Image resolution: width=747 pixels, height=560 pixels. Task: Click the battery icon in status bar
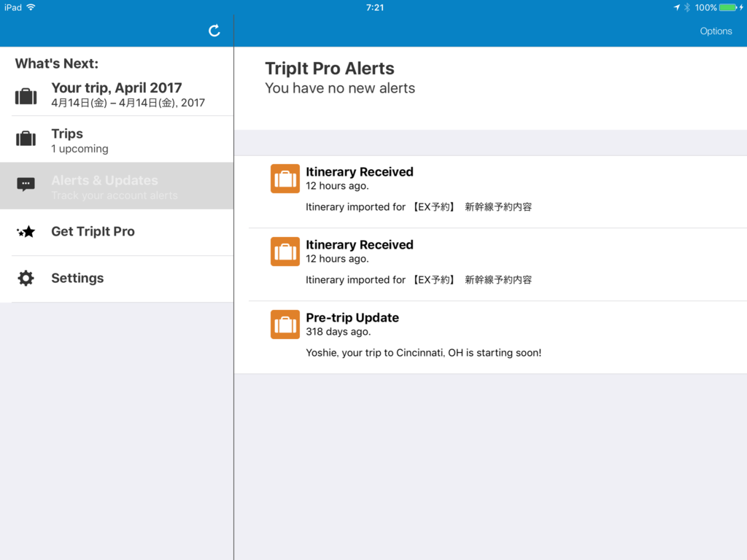pyautogui.click(x=728, y=7)
